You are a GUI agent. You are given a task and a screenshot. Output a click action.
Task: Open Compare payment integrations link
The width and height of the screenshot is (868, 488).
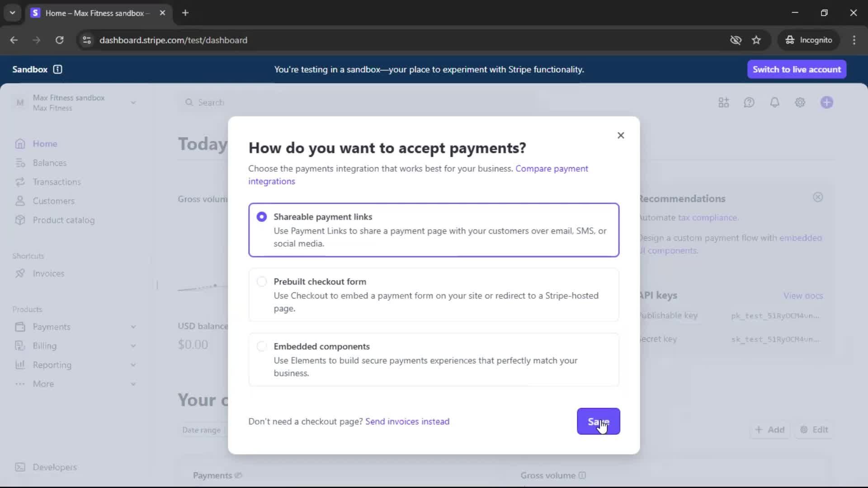tap(551, 169)
